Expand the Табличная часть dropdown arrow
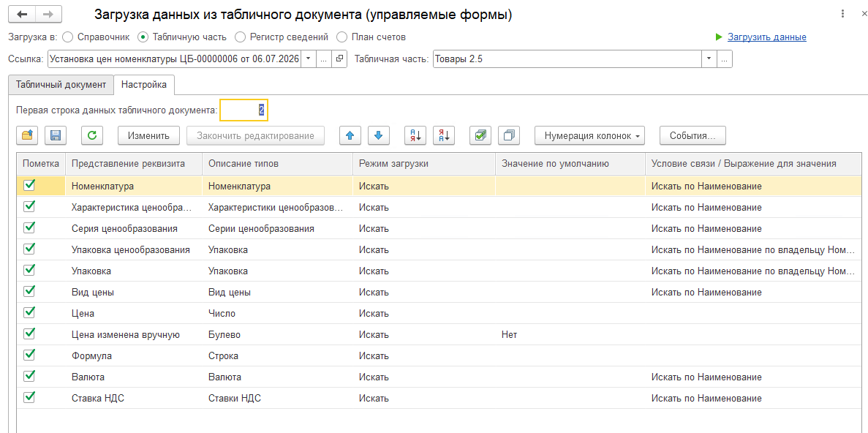This screenshot has height=433, width=868. pos(709,59)
